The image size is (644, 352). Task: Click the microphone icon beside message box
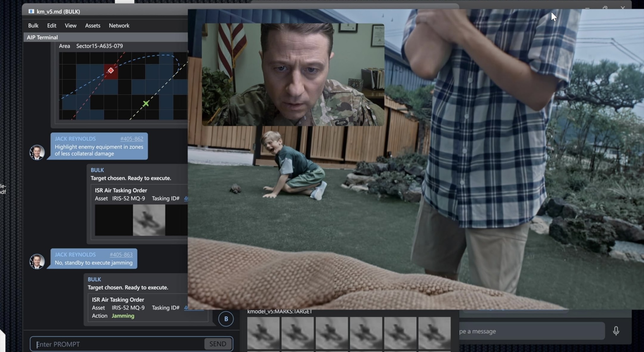(x=616, y=331)
